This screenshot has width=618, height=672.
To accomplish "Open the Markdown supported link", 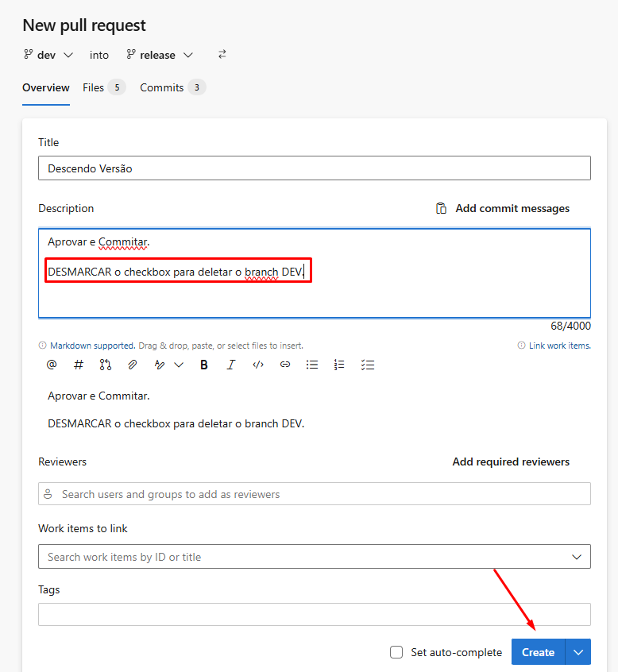I will point(93,346).
